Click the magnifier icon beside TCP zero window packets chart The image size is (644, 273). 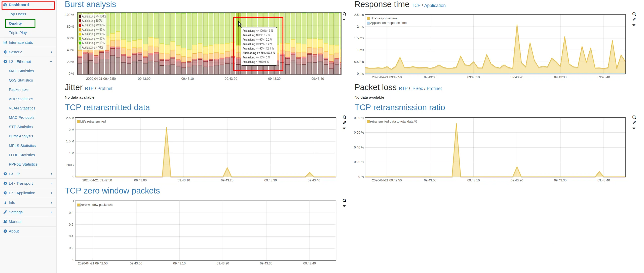pos(344,201)
